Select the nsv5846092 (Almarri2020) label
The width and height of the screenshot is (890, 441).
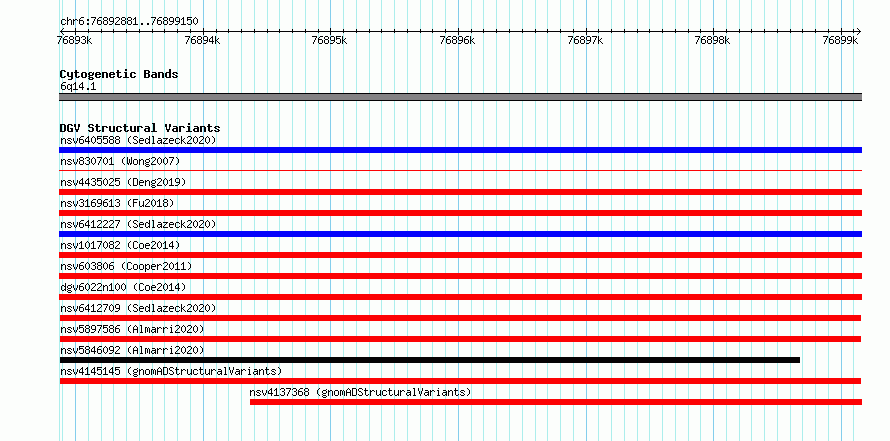(x=132, y=350)
